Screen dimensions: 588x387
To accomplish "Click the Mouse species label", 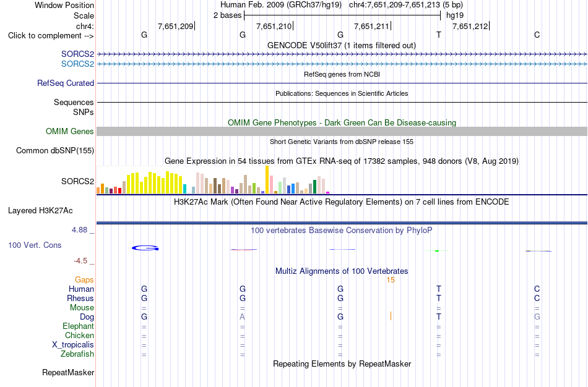I will click(x=82, y=308).
